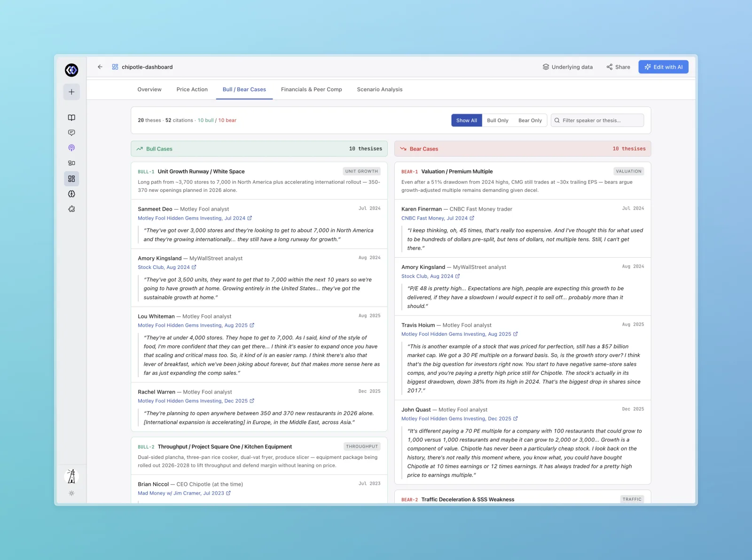
Task: Select the Bull / Bear Cases tab
Action: [244, 89]
